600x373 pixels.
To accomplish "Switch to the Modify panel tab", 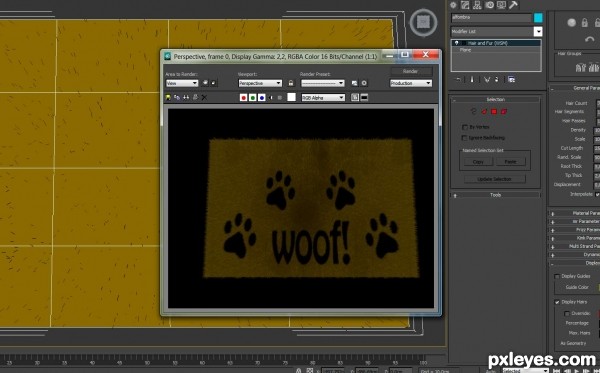I will [x=465, y=5].
